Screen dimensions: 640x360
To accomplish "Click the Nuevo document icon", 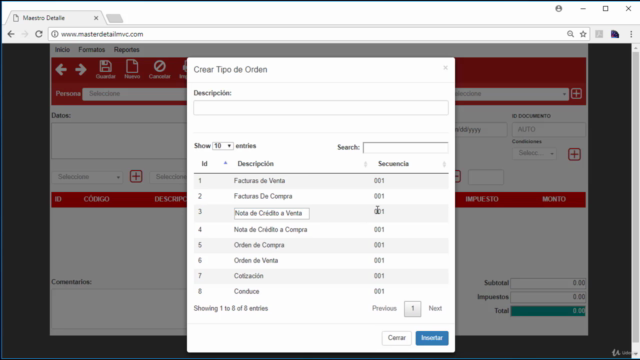I will tap(132, 69).
